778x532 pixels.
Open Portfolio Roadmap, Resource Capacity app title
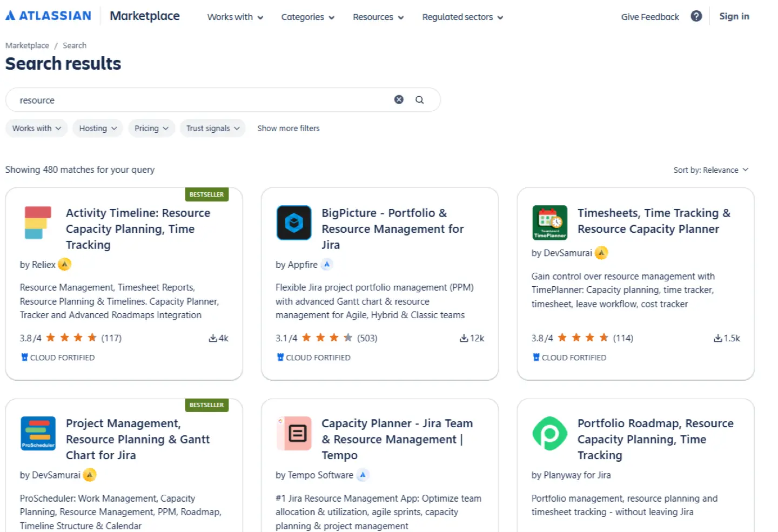point(655,439)
